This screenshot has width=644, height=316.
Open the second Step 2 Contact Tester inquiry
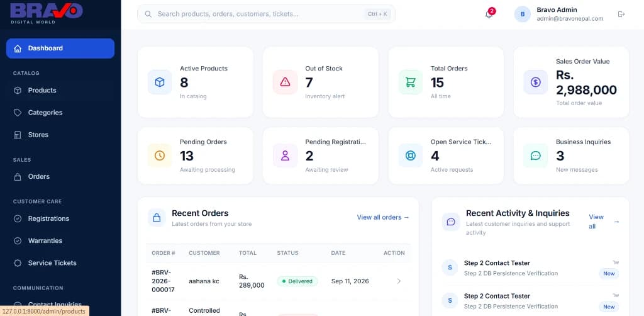(530, 301)
